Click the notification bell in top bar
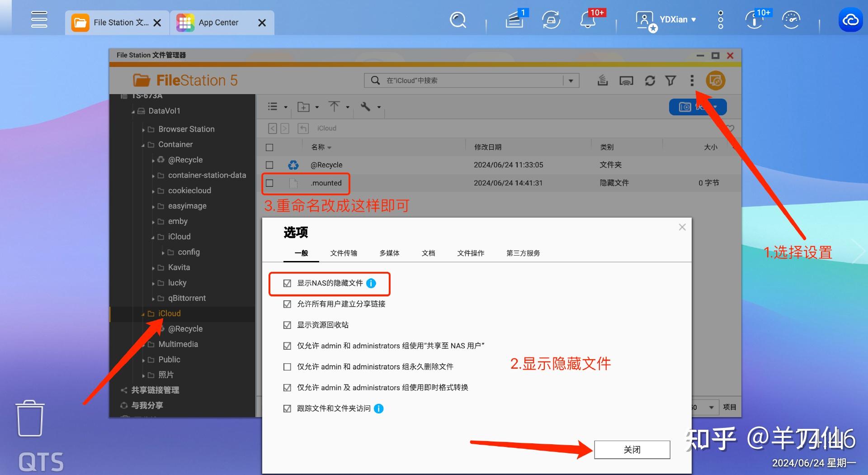The width and height of the screenshot is (868, 475). (588, 20)
